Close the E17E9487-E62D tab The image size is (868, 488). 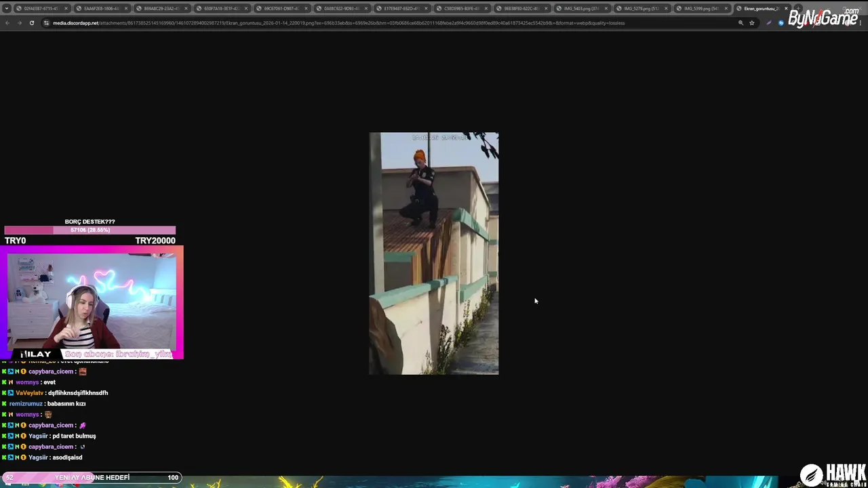pyautogui.click(x=426, y=9)
